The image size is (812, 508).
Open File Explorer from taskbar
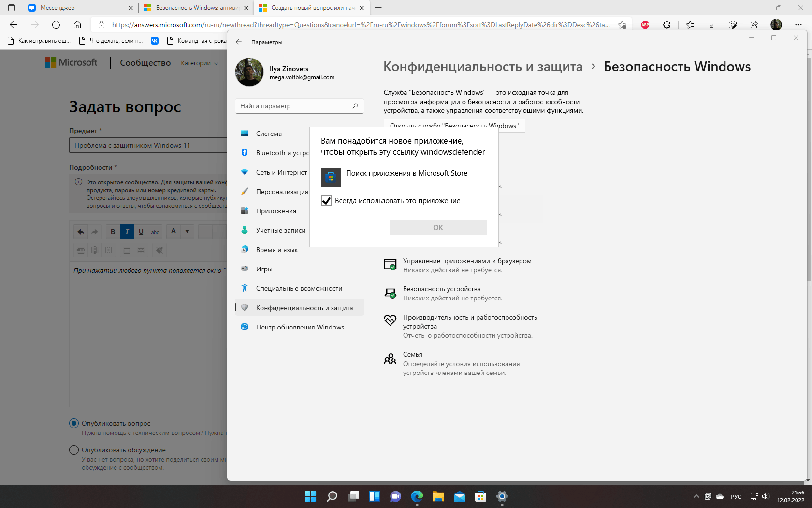(x=438, y=496)
